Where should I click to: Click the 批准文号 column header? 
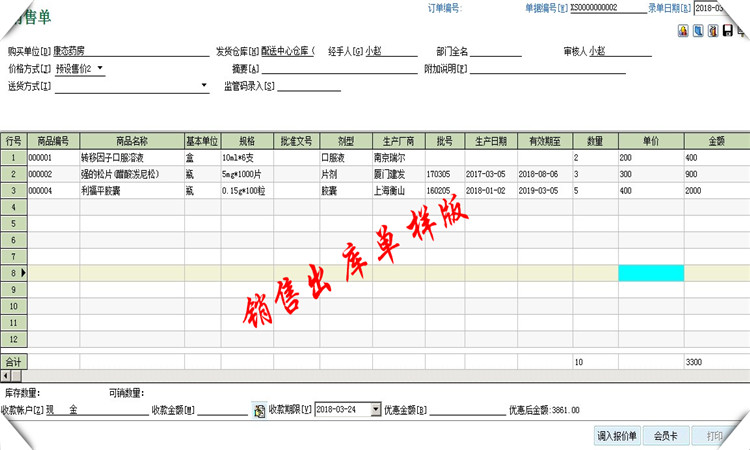pos(297,141)
